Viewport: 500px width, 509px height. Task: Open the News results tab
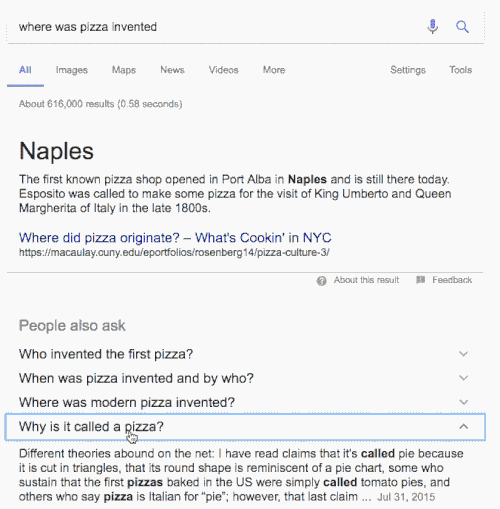172,70
